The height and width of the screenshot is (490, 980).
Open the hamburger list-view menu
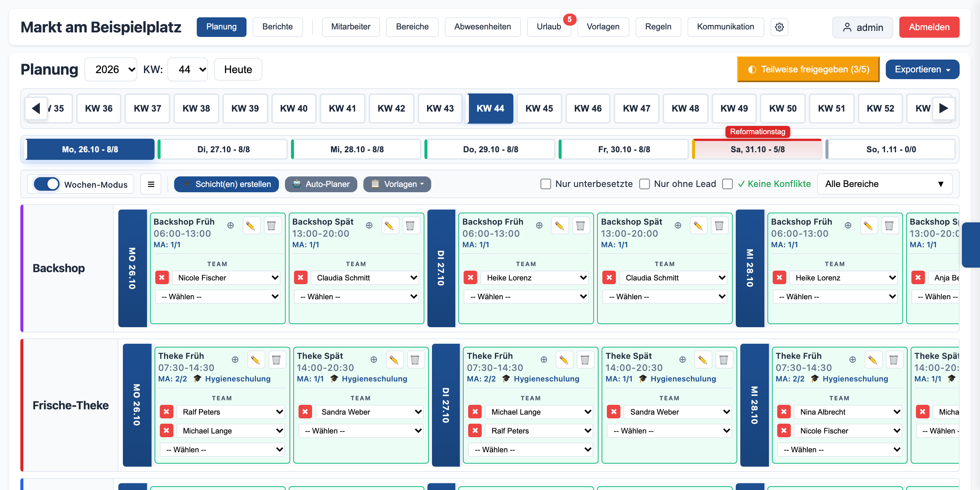pos(151,184)
